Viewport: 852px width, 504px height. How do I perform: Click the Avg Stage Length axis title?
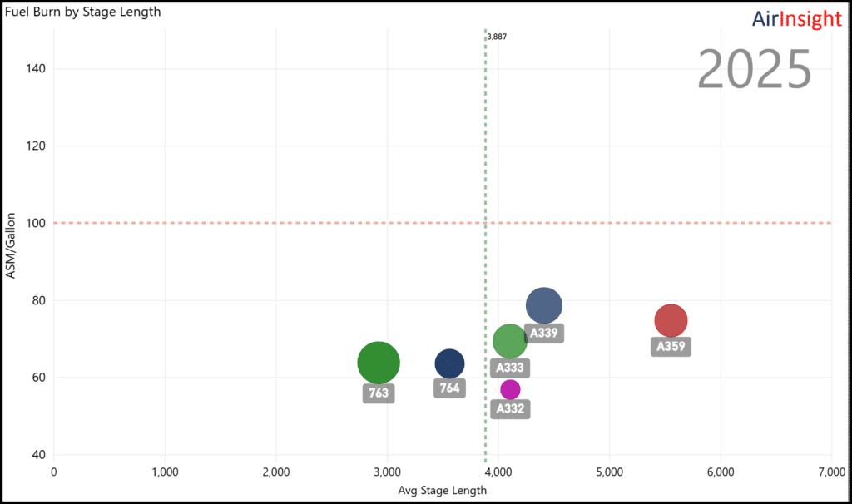tap(442, 490)
